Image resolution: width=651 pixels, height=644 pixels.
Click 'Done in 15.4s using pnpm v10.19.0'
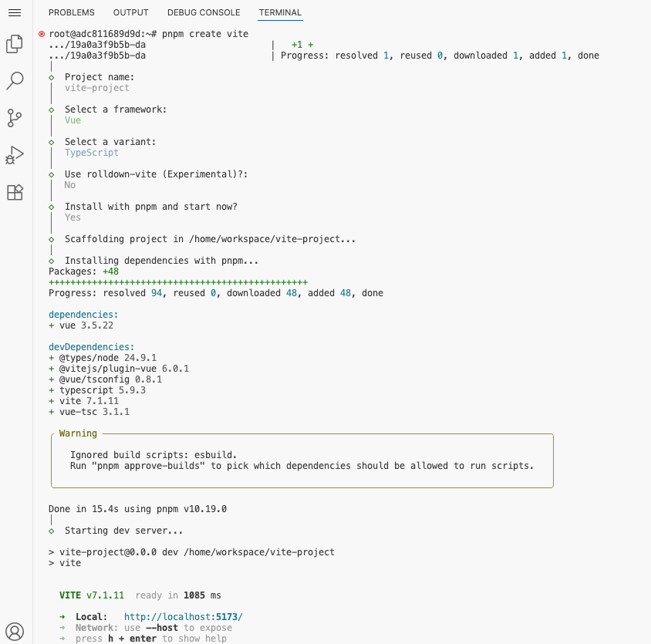point(137,509)
